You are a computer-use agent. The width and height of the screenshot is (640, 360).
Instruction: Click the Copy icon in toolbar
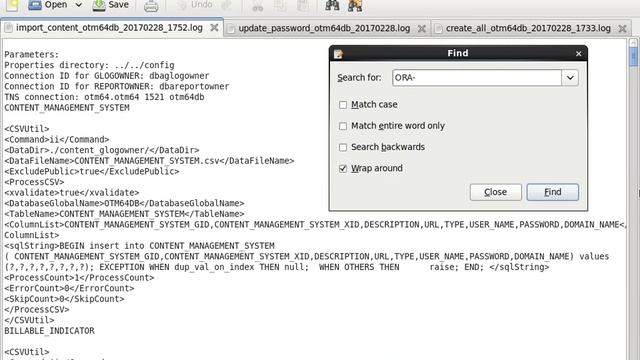pyautogui.click(x=280, y=5)
